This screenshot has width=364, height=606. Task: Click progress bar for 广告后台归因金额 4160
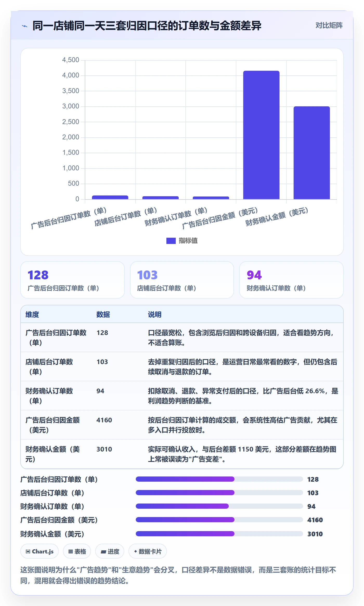click(219, 520)
